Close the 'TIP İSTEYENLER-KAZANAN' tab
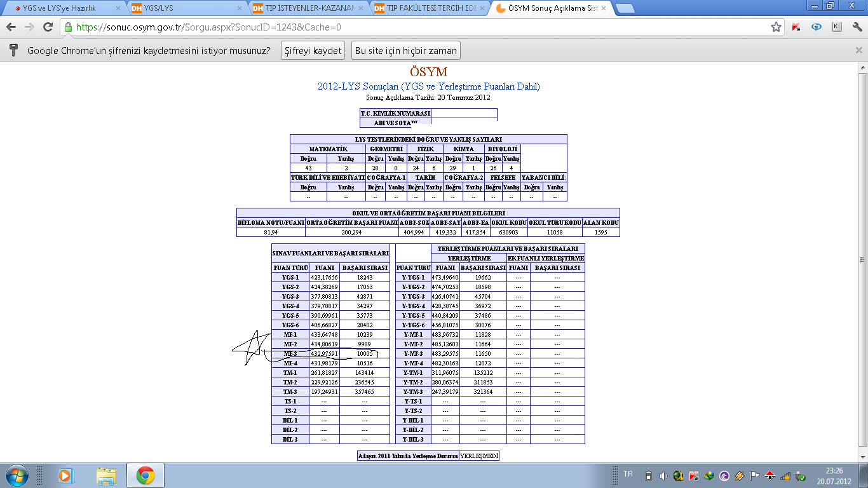This screenshot has height=488, width=868. (x=361, y=8)
